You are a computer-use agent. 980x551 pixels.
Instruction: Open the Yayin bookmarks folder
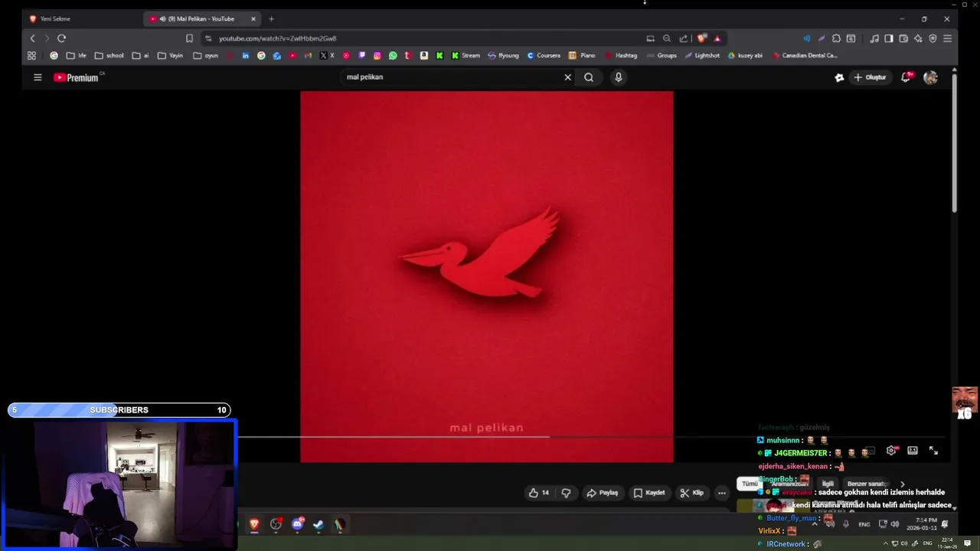[x=170, y=55]
